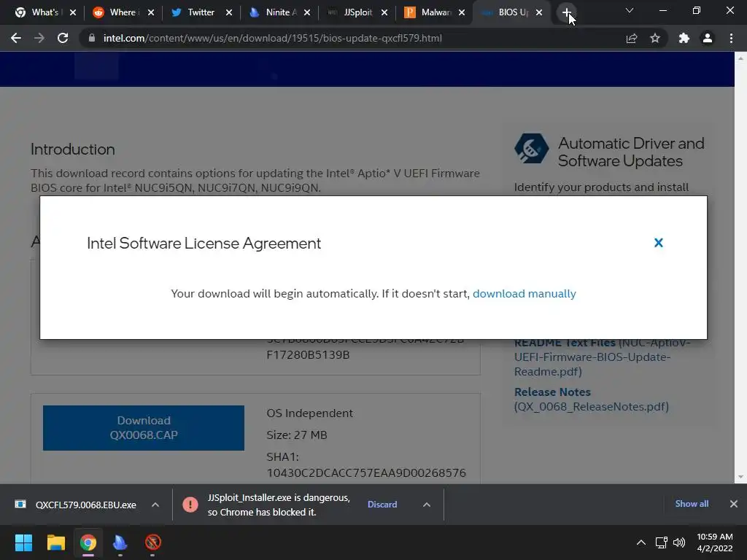Close the downloads bar
The width and height of the screenshot is (747, 560).
point(734,504)
